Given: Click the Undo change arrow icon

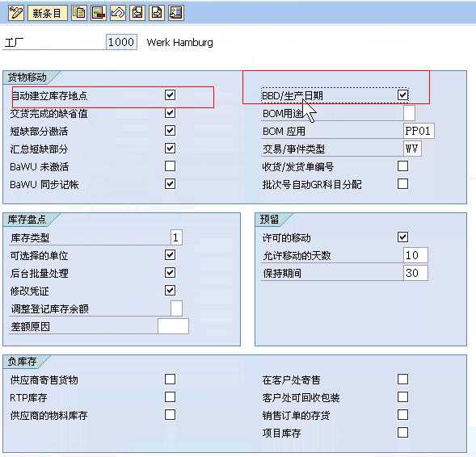Looking at the screenshot, I should click(x=118, y=14).
